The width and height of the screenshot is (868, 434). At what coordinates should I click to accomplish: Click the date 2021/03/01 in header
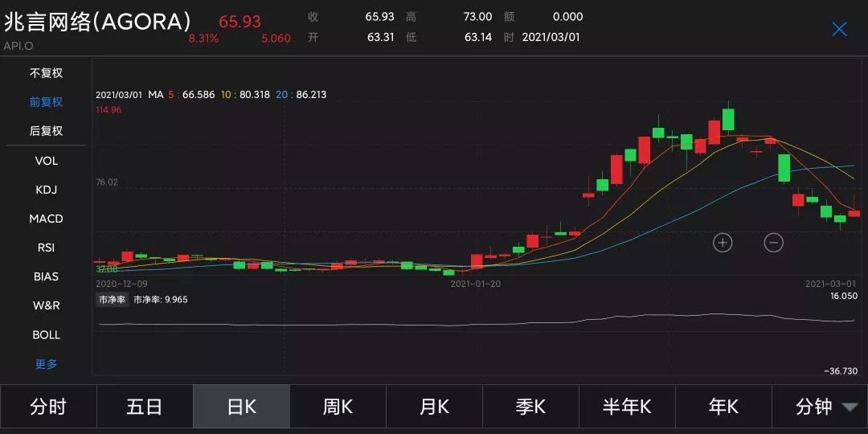point(551,38)
